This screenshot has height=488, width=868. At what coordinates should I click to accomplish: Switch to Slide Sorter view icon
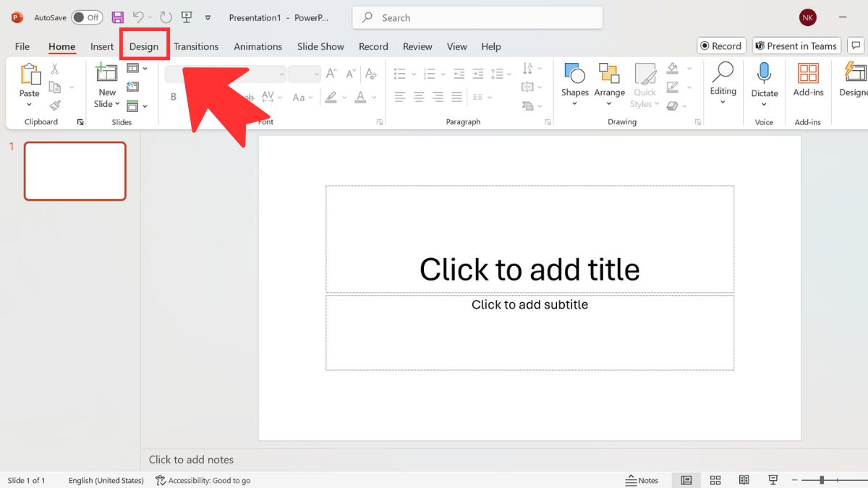pyautogui.click(x=715, y=480)
